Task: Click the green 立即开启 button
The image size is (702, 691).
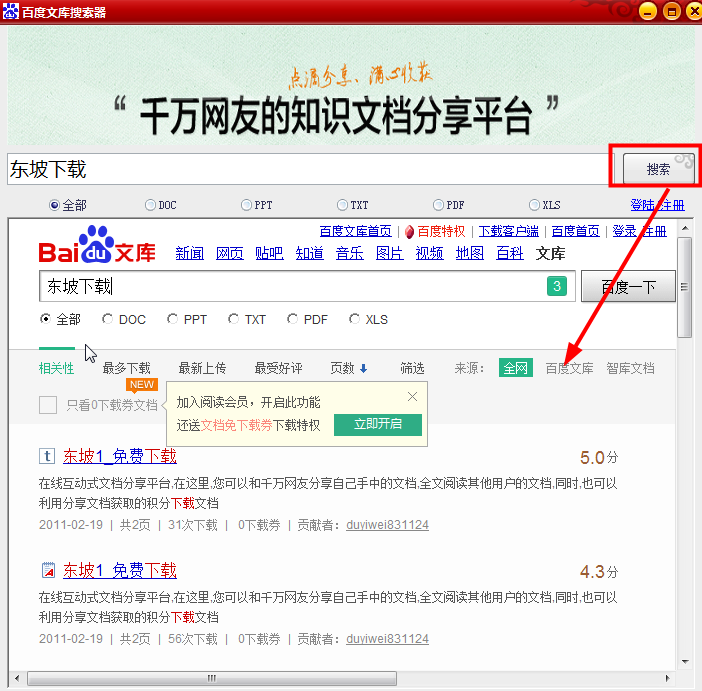Action: tap(378, 424)
